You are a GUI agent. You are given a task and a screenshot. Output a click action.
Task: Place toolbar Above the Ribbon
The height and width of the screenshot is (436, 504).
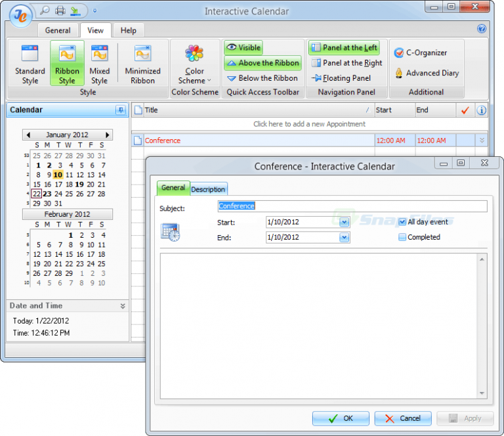point(262,62)
